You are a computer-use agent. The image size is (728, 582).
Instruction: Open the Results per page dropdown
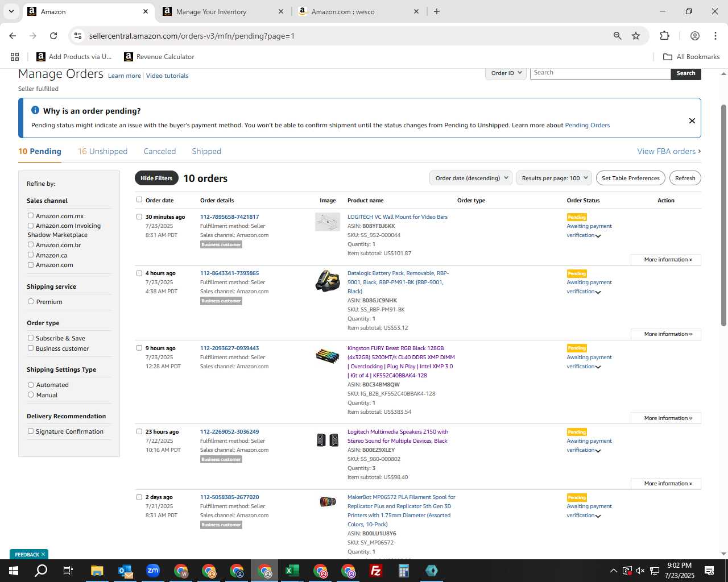pyautogui.click(x=555, y=178)
